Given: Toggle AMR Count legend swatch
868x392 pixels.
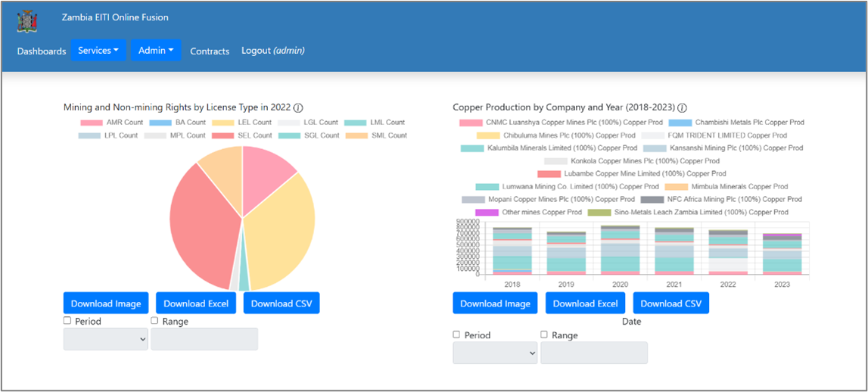Looking at the screenshot, I should 92,123.
